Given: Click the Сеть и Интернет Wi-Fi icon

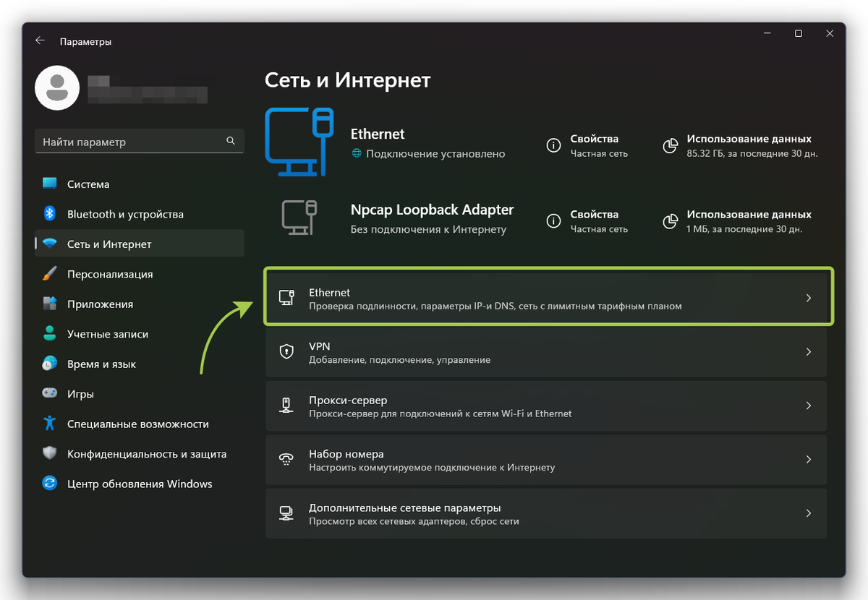Looking at the screenshot, I should [50, 244].
